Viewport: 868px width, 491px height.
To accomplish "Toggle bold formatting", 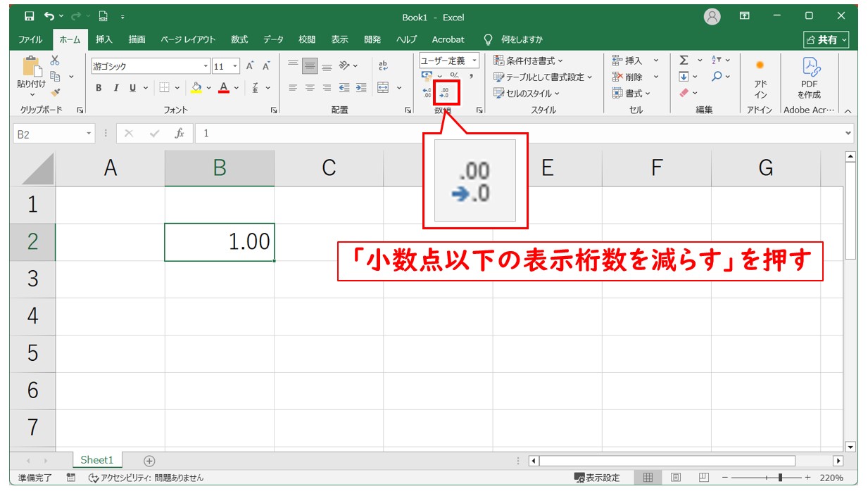I will point(99,88).
